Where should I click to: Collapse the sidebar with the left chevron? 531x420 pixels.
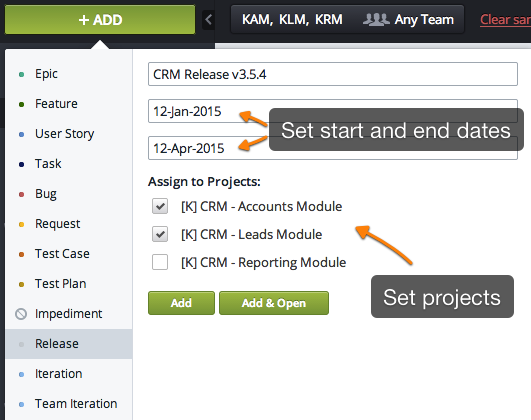pos(209,20)
